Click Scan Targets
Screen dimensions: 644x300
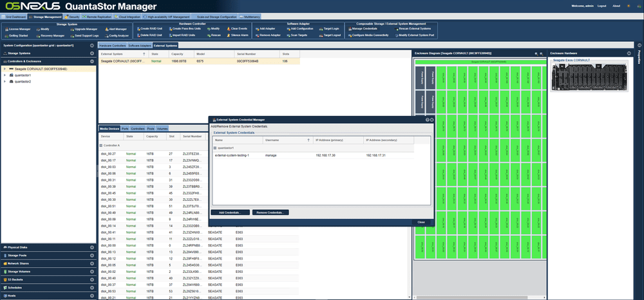[298, 35]
